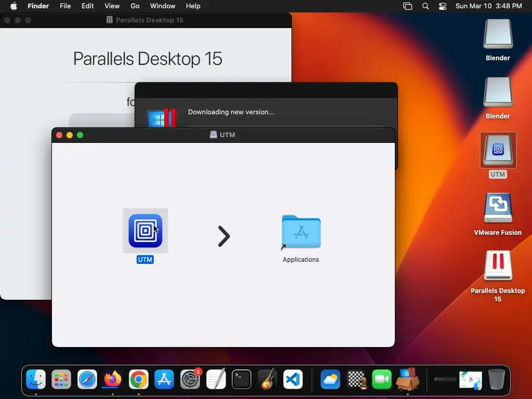
Task: Launch Google Chrome from the Dock
Action: pyautogui.click(x=138, y=379)
